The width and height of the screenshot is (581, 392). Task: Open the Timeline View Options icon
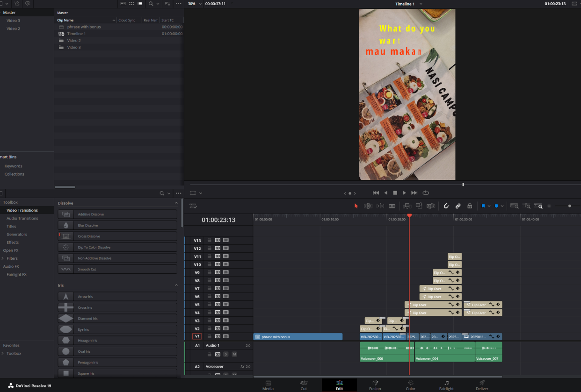click(x=193, y=206)
